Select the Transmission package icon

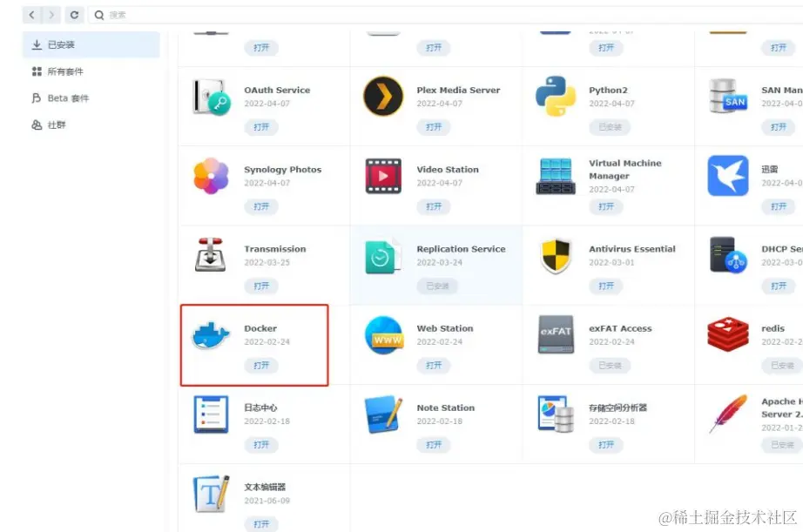[211, 254]
